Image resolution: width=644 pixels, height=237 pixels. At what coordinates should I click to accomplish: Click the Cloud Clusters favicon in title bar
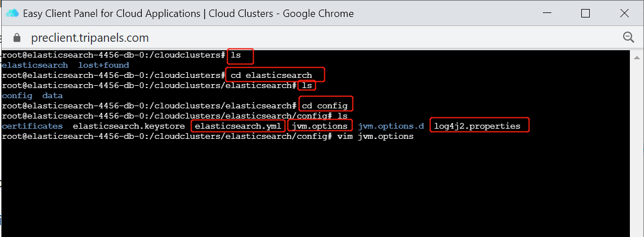pyautogui.click(x=12, y=13)
